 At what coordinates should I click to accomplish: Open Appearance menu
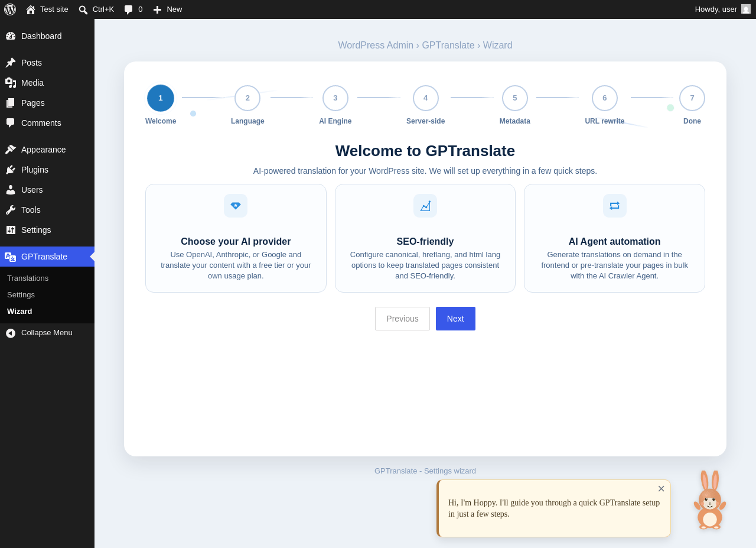pyautogui.click(x=47, y=150)
